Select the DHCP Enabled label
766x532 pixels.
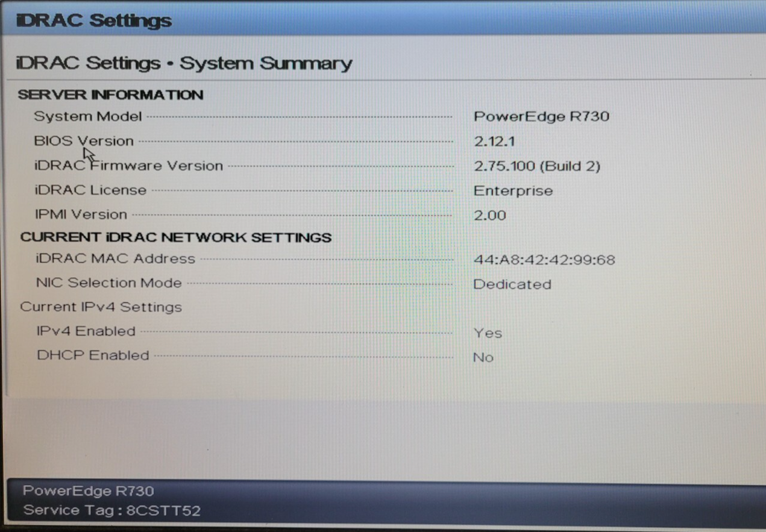point(93,355)
